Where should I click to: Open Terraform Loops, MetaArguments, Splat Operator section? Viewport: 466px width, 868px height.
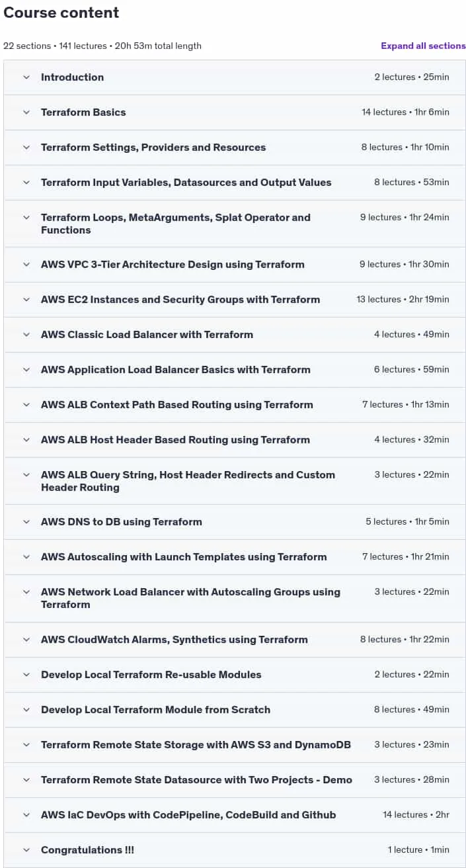pos(176,224)
